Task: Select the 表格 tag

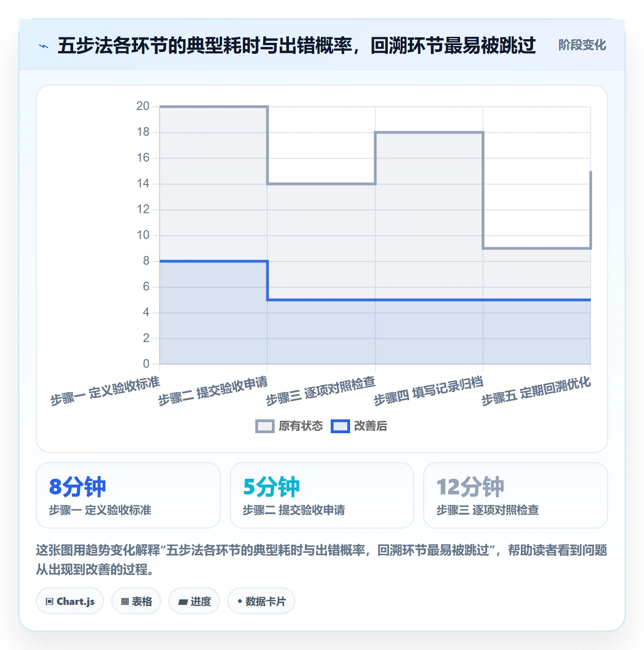Action: 136,601
